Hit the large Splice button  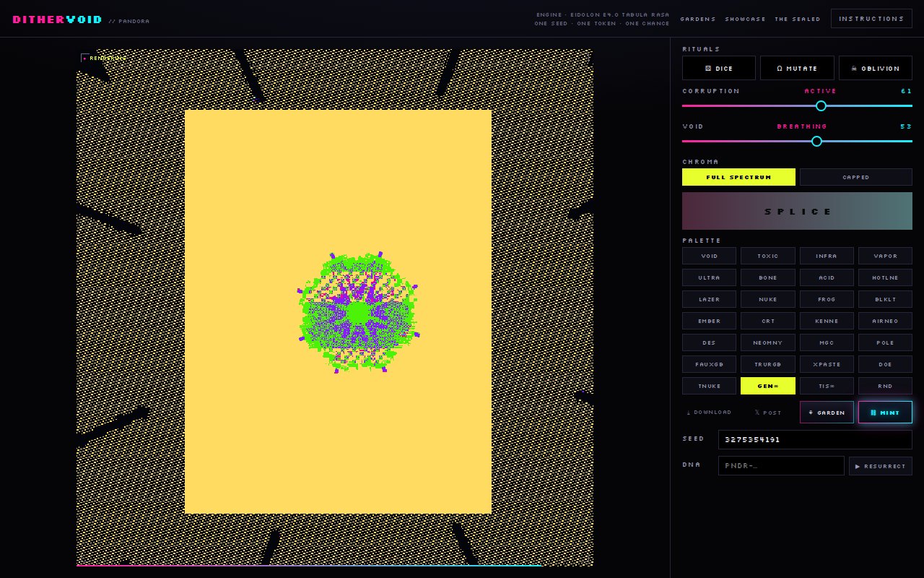point(797,211)
